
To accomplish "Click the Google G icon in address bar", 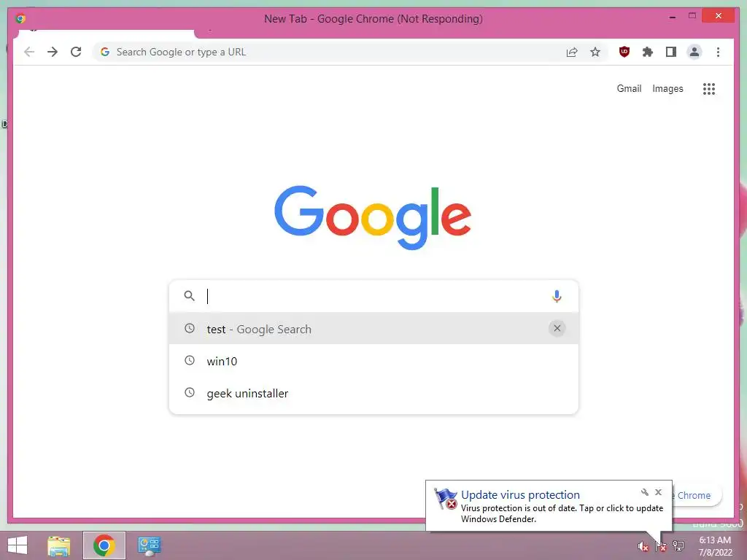I will [x=105, y=52].
